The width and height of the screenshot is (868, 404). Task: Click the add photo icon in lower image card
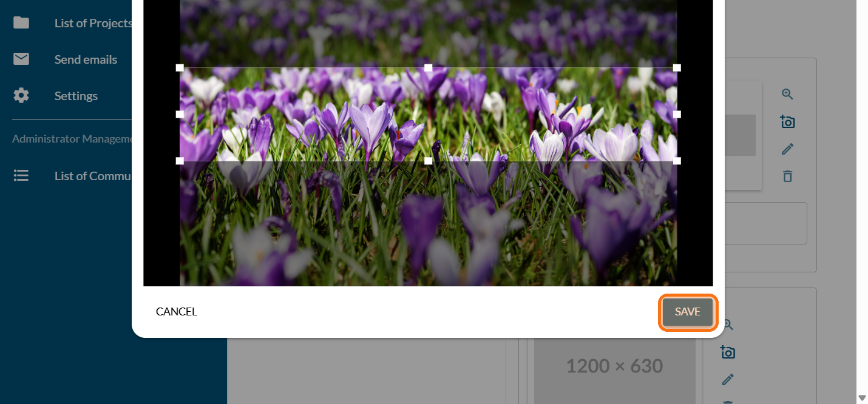pos(727,352)
